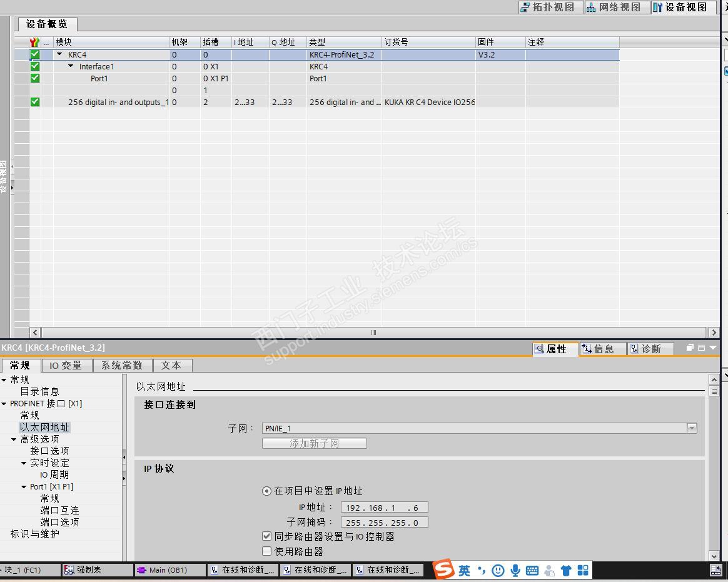Click 添加新子网 button
This screenshot has width=728, height=582.
[315, 444]
